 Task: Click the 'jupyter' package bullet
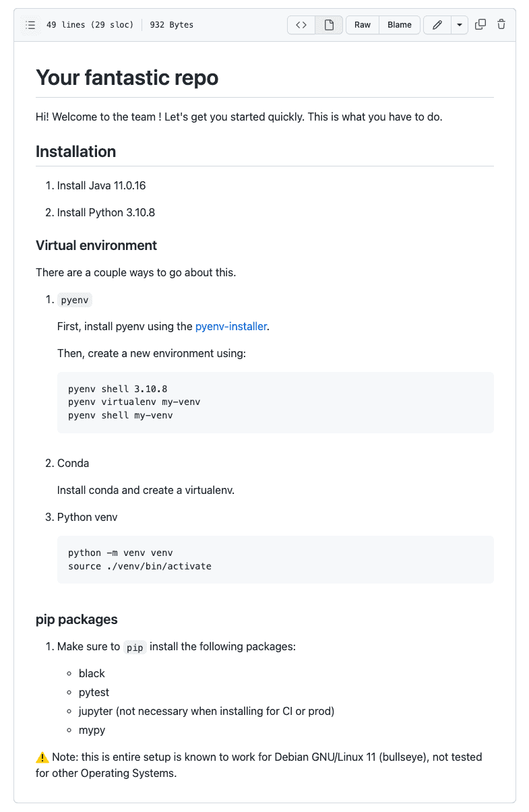pyautogui.click(x=207, y=711)
